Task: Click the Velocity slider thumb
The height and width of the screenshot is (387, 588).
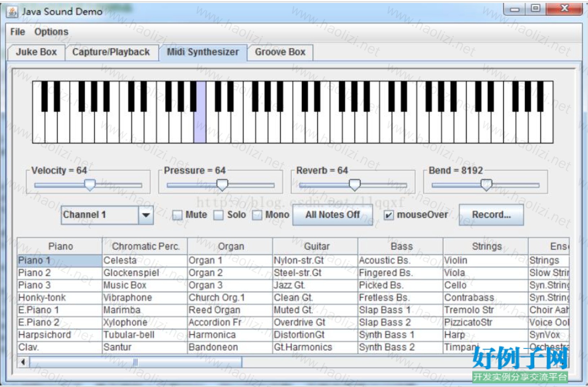Action: point(90,184)
